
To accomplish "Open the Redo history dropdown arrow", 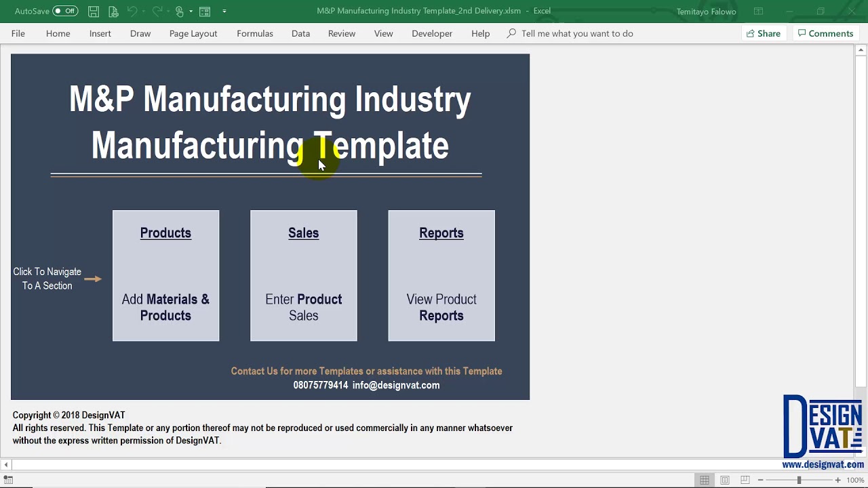I will [169, 11].
